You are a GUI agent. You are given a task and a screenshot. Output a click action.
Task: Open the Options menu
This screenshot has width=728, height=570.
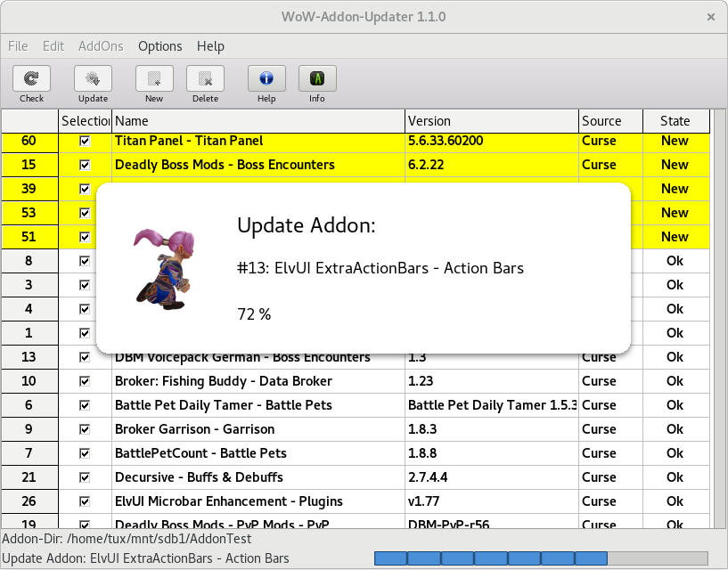[160, 46]
